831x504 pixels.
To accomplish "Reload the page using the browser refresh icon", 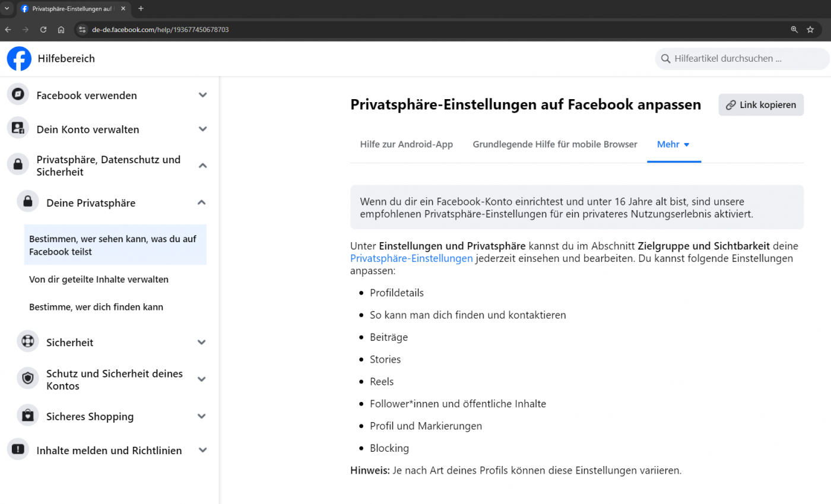I will point(43,30).
